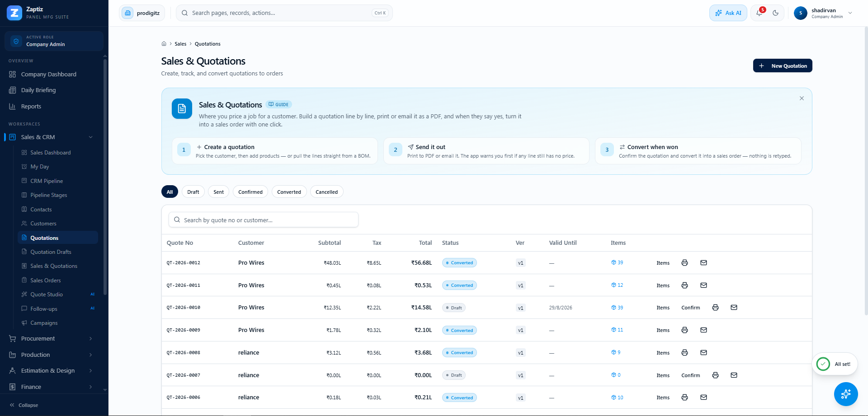868x416 pixels.
Task: Filter by Converted status
Action: coord(289,192)
